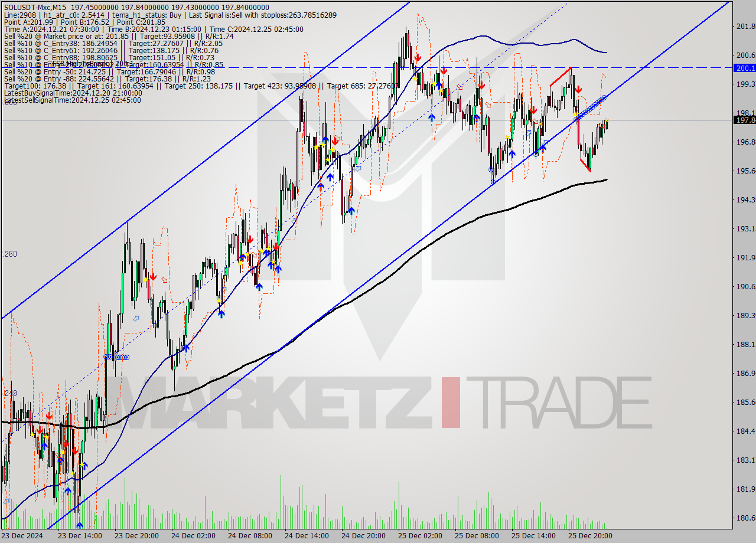Image resolution: width=756 pixels, height=543 pixels.
Task: Click the blue 200.1 level price tag
Action: pyautogui.click(x=745, y=68)
